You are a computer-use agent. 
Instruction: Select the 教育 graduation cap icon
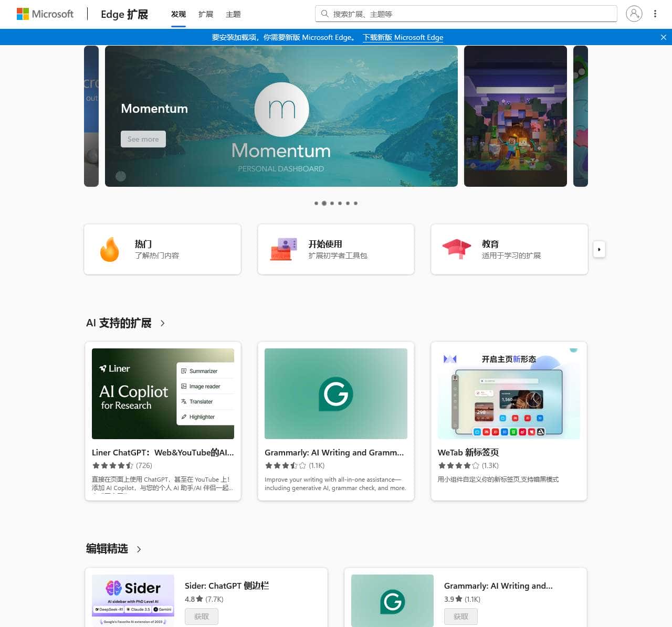(456, 249)
